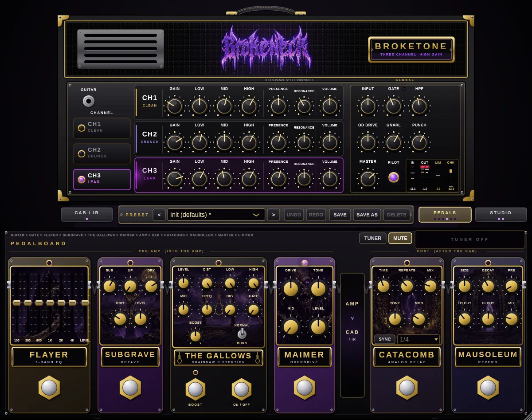Click the LED atop the Flayer pedal
Viewport: 532px width, 420px height.
click(49, 263)
